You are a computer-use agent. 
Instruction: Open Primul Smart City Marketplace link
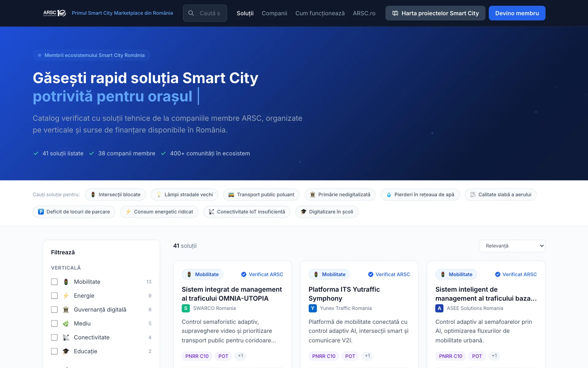pos(122,13)
